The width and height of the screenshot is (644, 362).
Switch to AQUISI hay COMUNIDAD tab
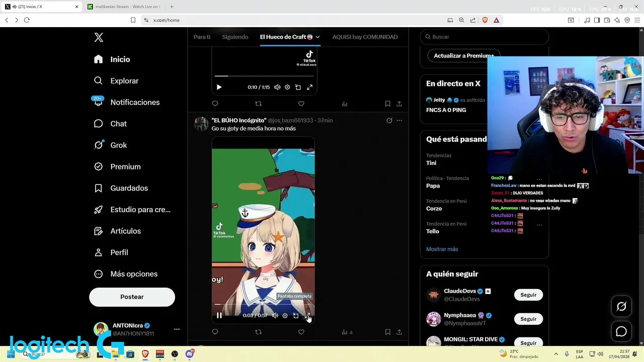365,37
